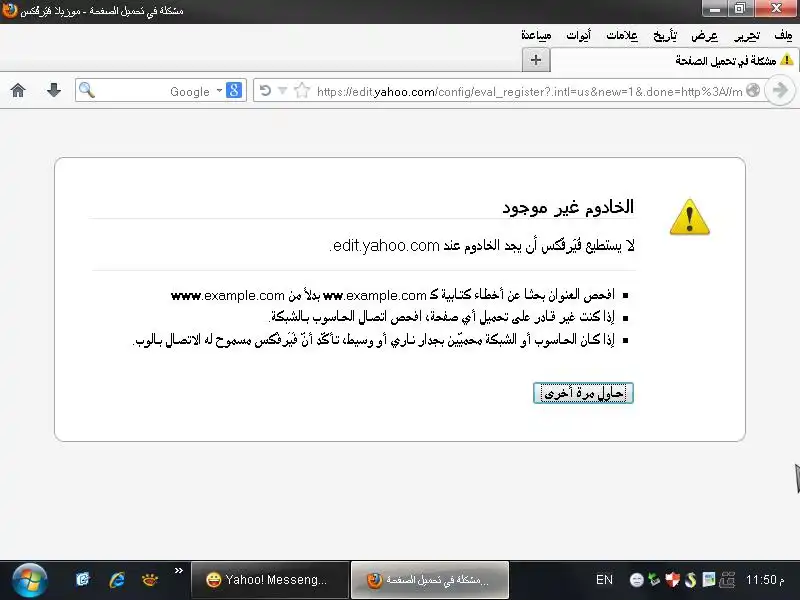Click the magnifier search icon

tap(87, 90)
